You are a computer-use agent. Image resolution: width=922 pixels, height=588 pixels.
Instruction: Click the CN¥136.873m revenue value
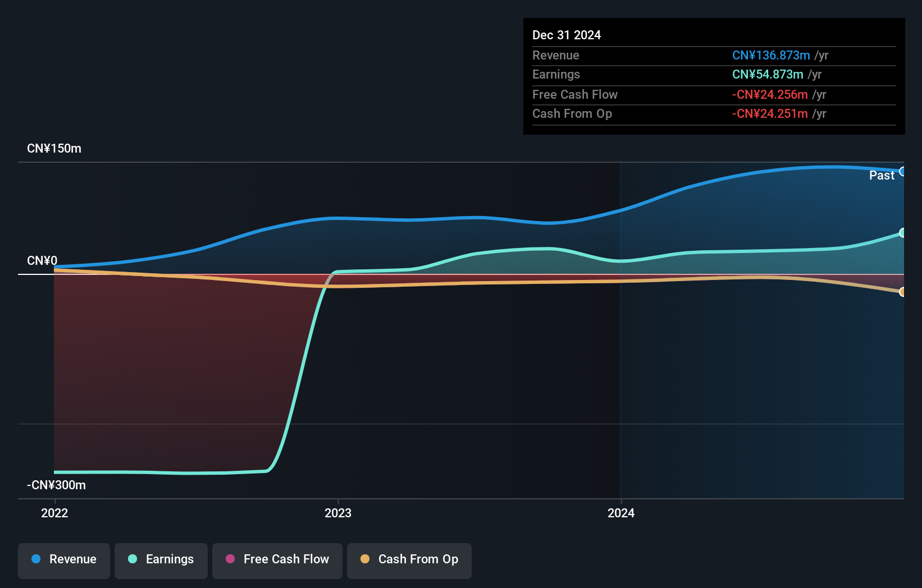[x=771, y=56]
